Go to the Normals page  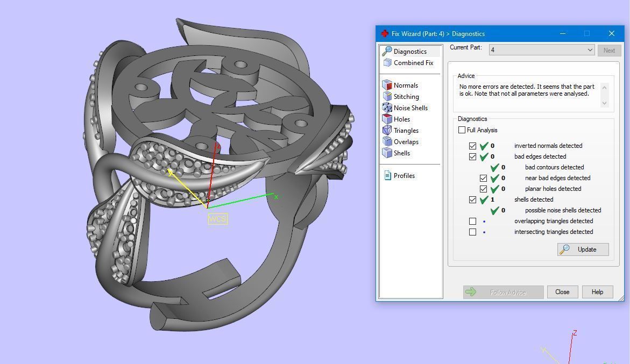(406, 85)
